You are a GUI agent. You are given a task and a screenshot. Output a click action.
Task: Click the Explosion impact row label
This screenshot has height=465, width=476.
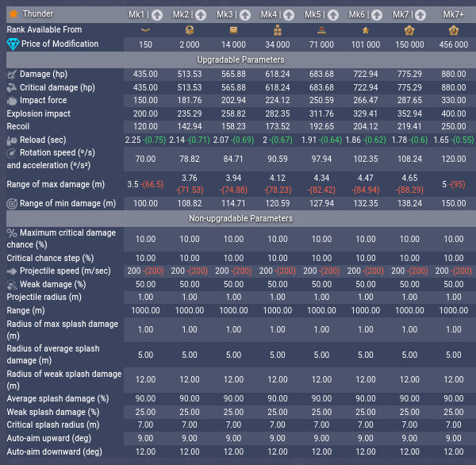(39, 114)
